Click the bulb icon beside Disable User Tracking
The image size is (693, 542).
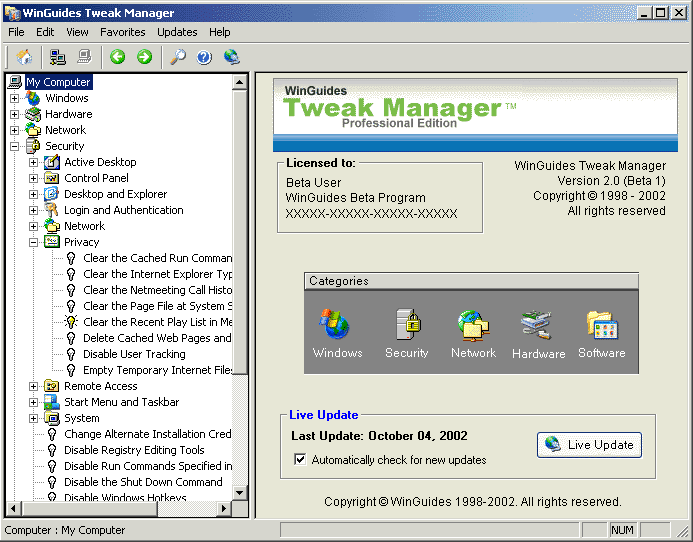pyautogui.click(x=71, y=354)
